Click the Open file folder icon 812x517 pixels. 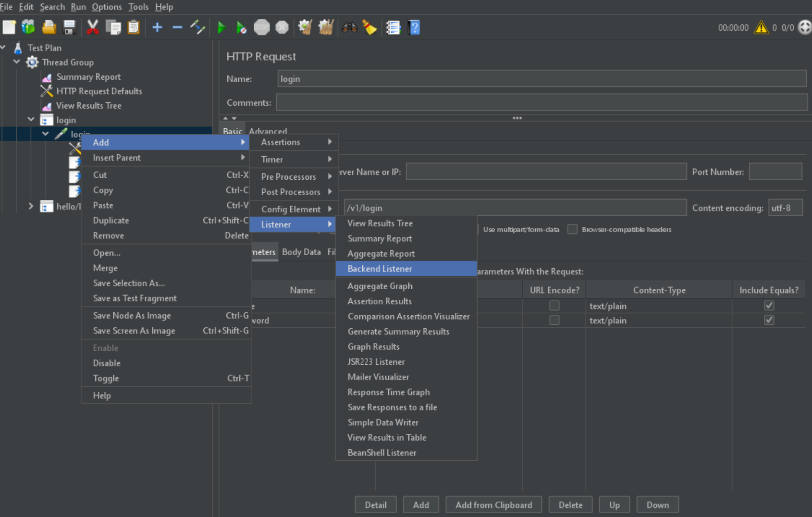click(x=49, y=27)
